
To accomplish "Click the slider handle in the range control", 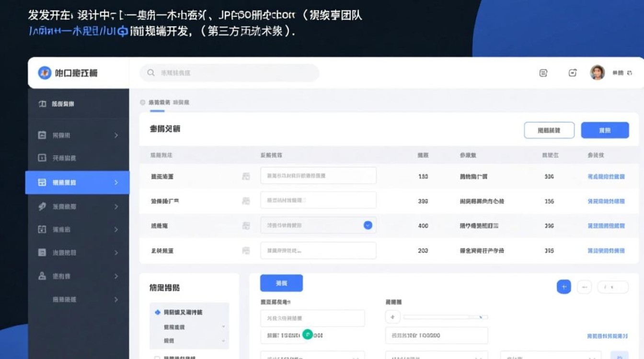I will [481, 316].
